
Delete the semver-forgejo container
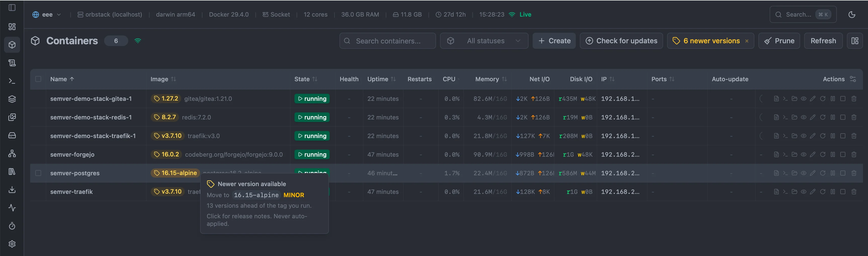coord(854,155)
